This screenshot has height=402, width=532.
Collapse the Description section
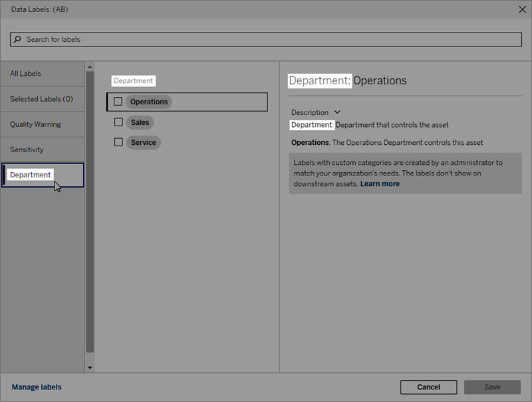coord(337,112)
